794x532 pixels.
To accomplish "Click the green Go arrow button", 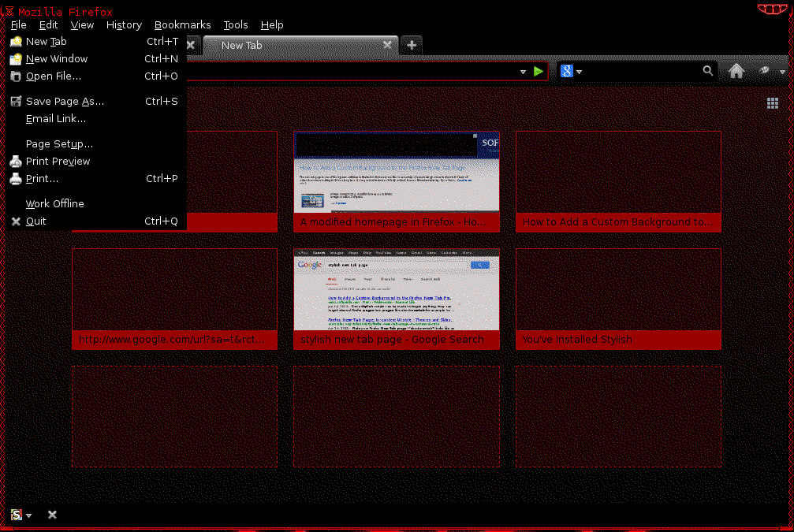I will [539, 72].
